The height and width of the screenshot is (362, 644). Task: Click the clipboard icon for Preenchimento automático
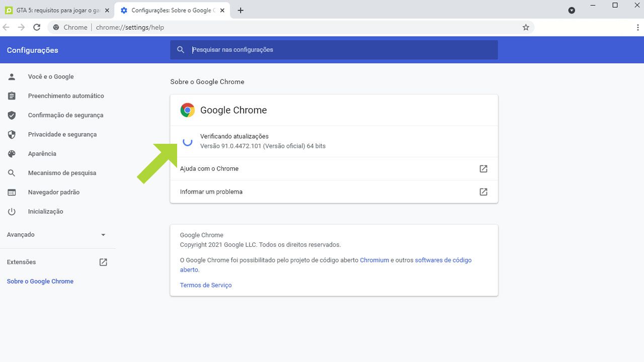point(12,96)
